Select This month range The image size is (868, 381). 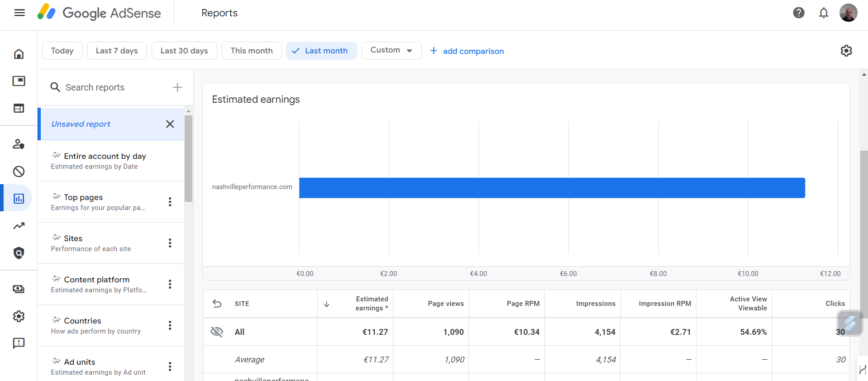coord(252,51)
